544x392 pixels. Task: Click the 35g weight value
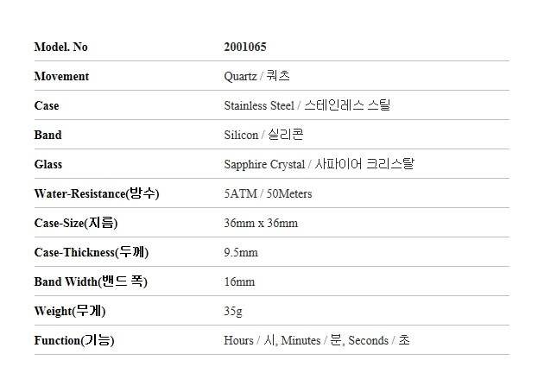point(233,311)
